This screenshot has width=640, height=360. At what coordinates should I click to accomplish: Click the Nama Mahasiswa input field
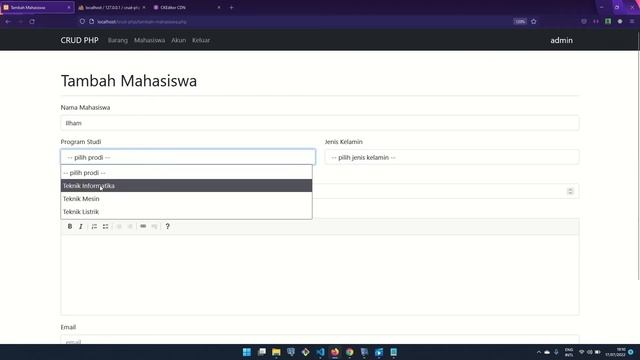[320, 123]
